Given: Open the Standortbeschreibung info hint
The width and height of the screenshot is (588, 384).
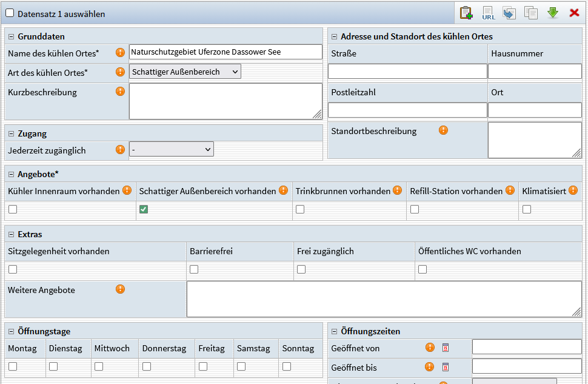Looking at the screenshot, I should tap(443, 130).
